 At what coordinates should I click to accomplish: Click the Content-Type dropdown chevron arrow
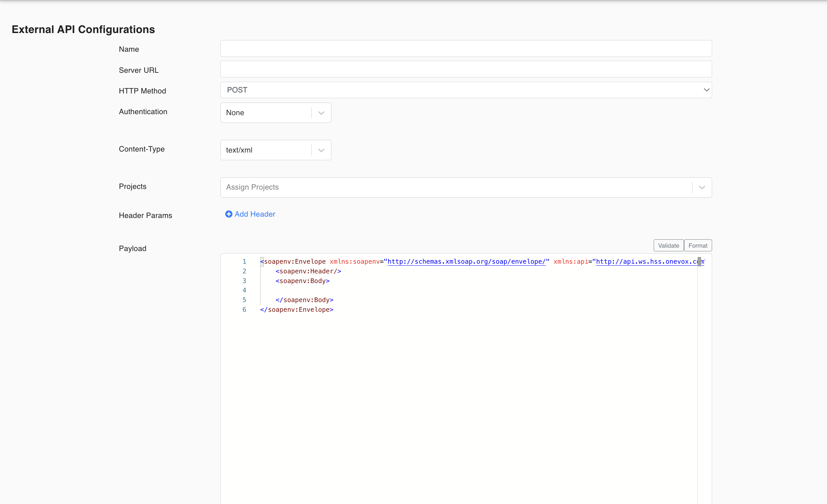(321, 150)
